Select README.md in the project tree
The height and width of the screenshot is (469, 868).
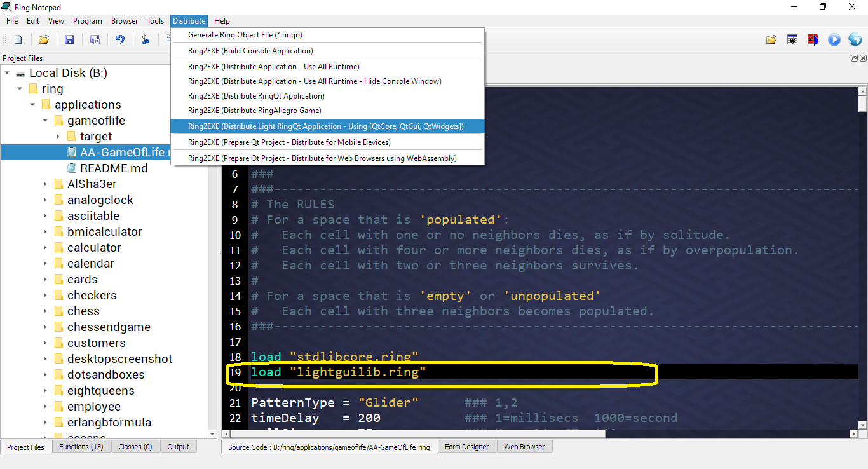[x=114, y=168]
